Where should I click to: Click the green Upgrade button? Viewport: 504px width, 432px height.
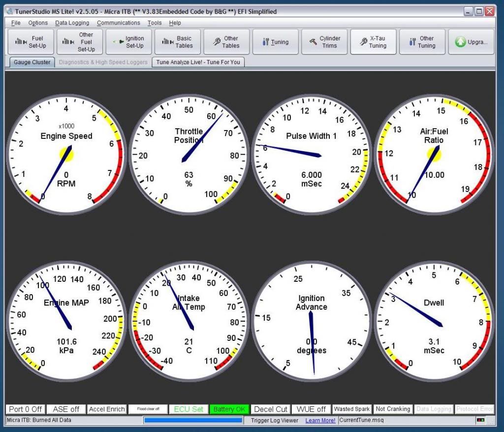[x=471, y=42]
